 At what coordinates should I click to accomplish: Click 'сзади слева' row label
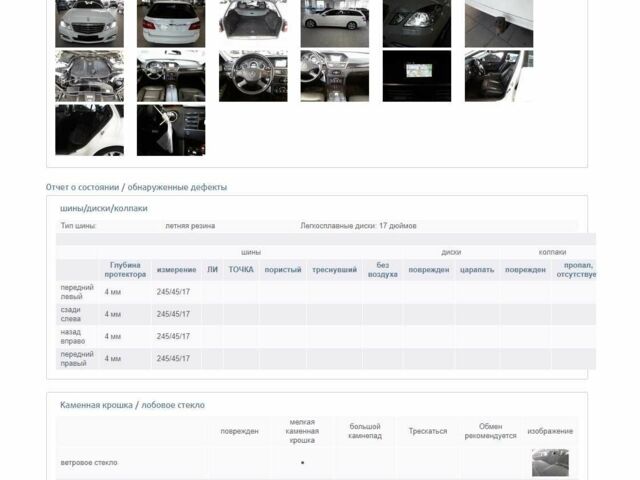pos(71,314)
